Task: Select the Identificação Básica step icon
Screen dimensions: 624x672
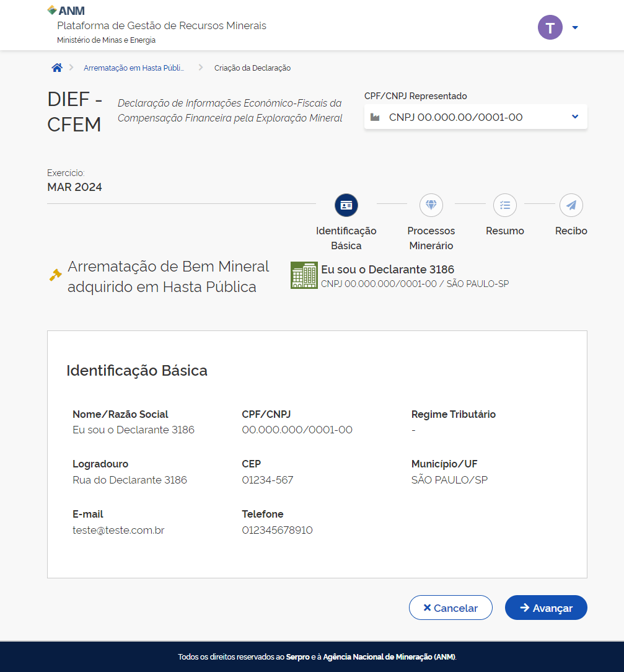Action: coord(346,205)
